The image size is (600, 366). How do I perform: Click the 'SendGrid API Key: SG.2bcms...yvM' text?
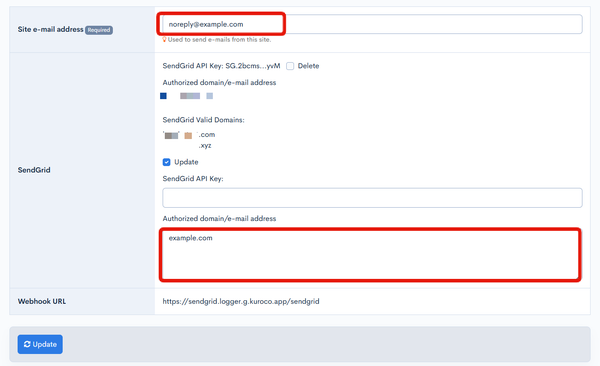221,66
